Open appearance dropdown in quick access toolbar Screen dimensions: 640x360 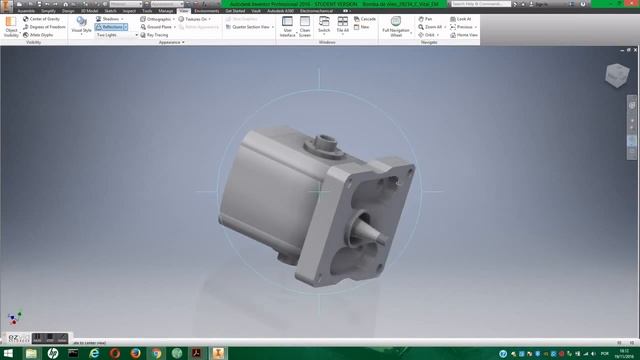[x=167, y=4]
